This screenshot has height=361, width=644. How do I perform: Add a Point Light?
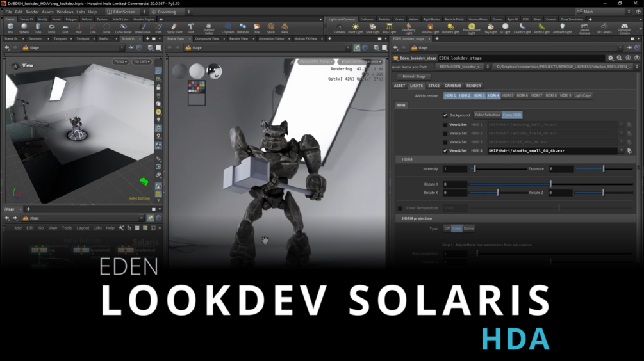click(355, 28)
